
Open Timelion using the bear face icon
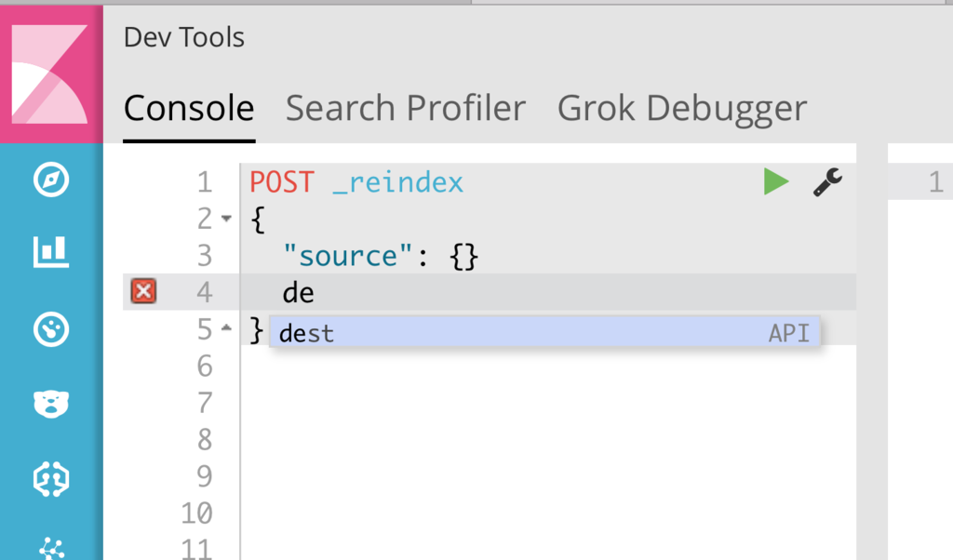(51, 403)
